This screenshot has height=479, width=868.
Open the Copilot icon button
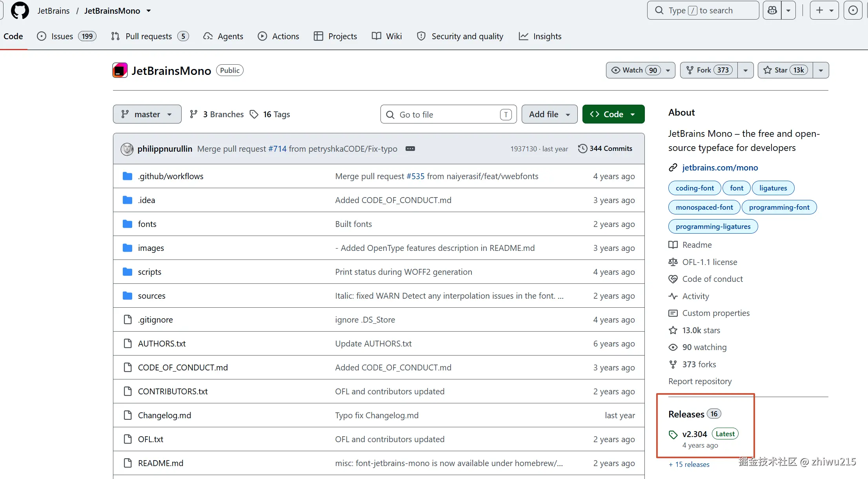click(x=772, y=10)
